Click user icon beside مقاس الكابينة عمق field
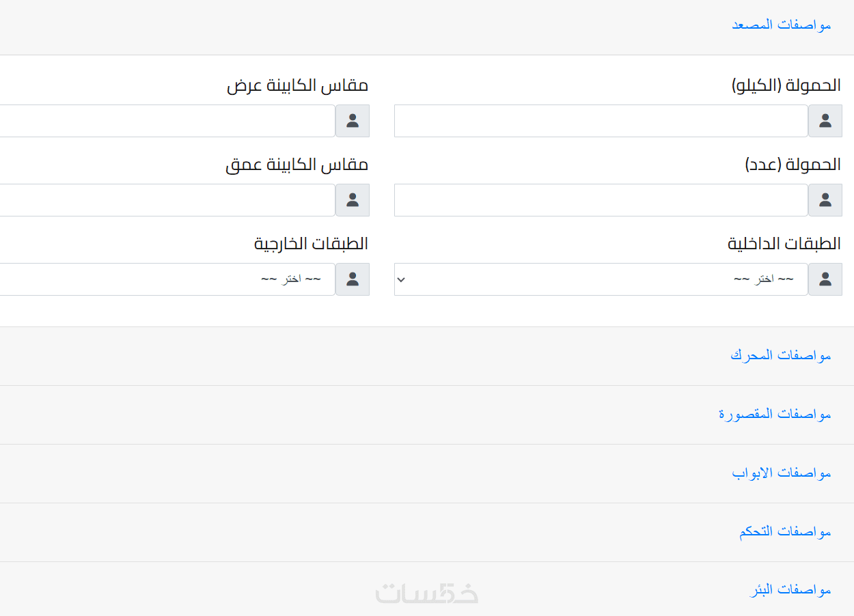854x616 pixels. click(353, 200)
